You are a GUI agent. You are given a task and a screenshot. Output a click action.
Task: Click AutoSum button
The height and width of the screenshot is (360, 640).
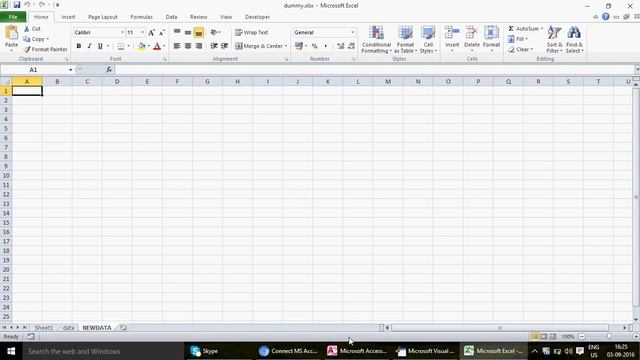click(x=524, y=29)
